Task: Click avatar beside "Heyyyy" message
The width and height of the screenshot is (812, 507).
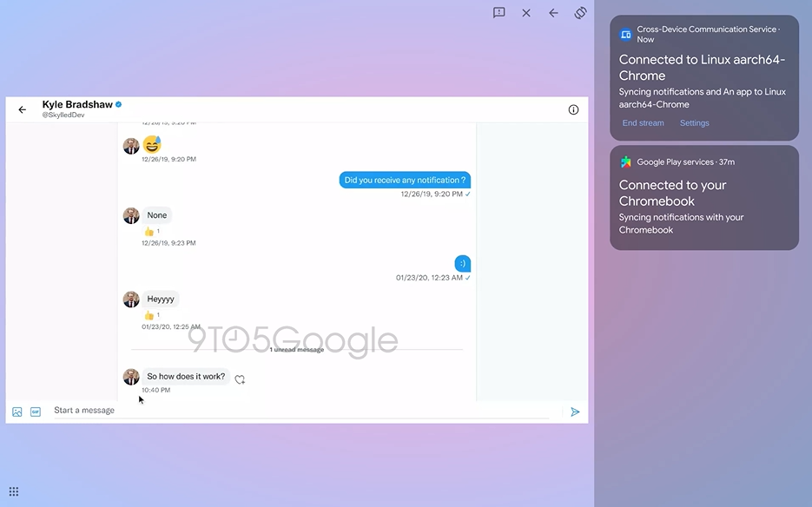Action: [x=131, y=300]
